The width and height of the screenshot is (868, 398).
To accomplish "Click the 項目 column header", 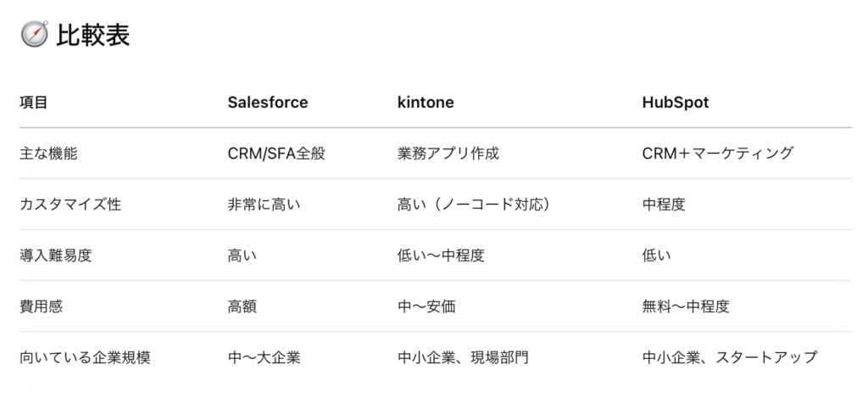I will pyautogui.click(x=33, y=103).
